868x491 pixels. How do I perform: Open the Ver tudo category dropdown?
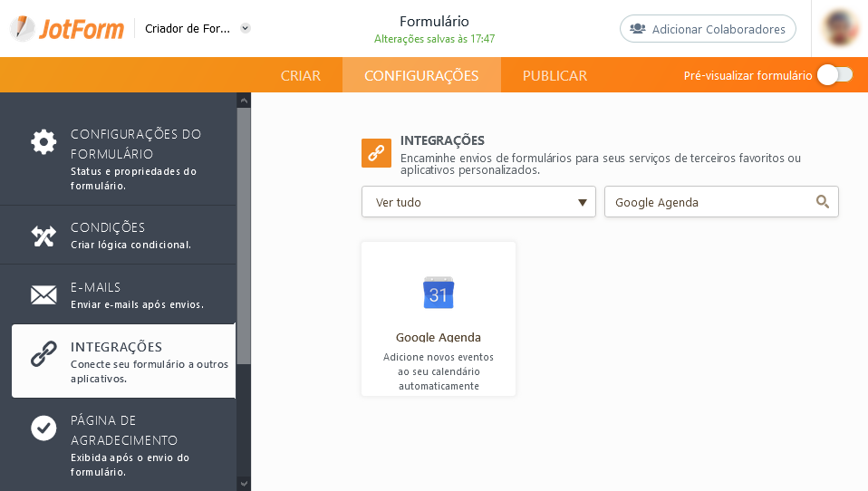point(478,202)
